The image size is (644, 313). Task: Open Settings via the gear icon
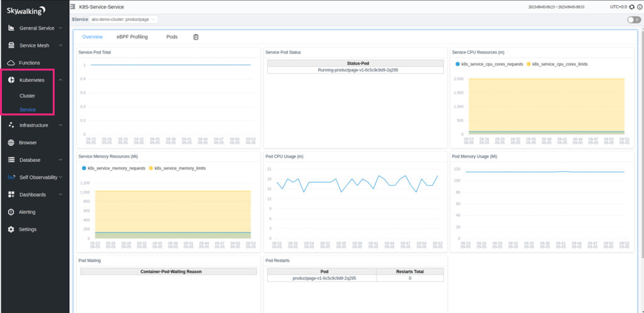click(11, 229)
